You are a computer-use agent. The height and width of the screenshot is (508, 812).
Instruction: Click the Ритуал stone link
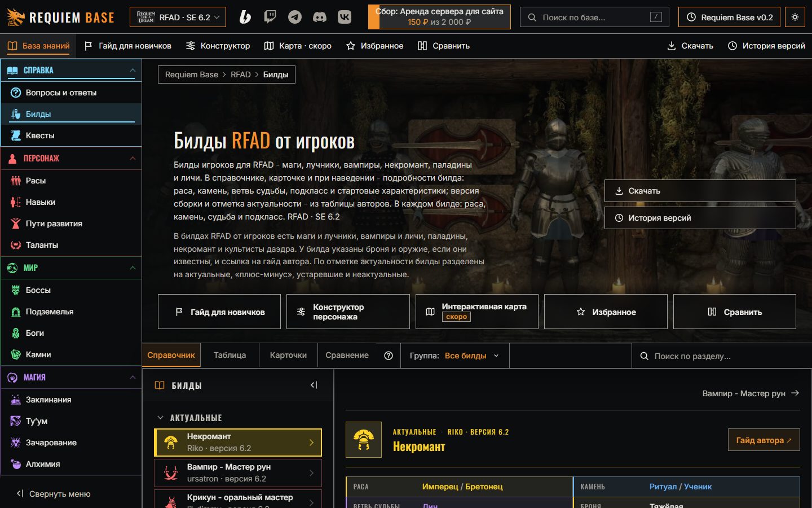663,487
